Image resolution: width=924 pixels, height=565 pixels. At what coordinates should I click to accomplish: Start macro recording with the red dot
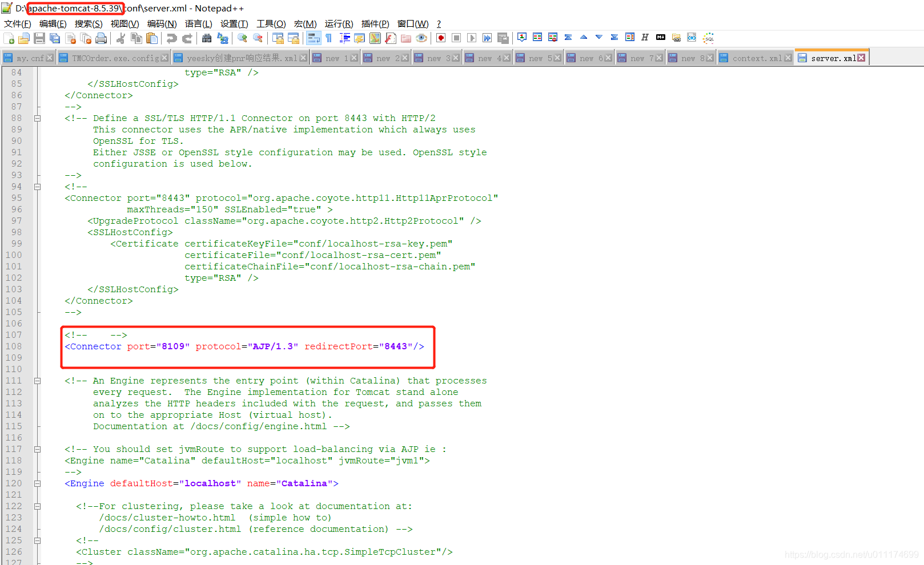[441, 38]
